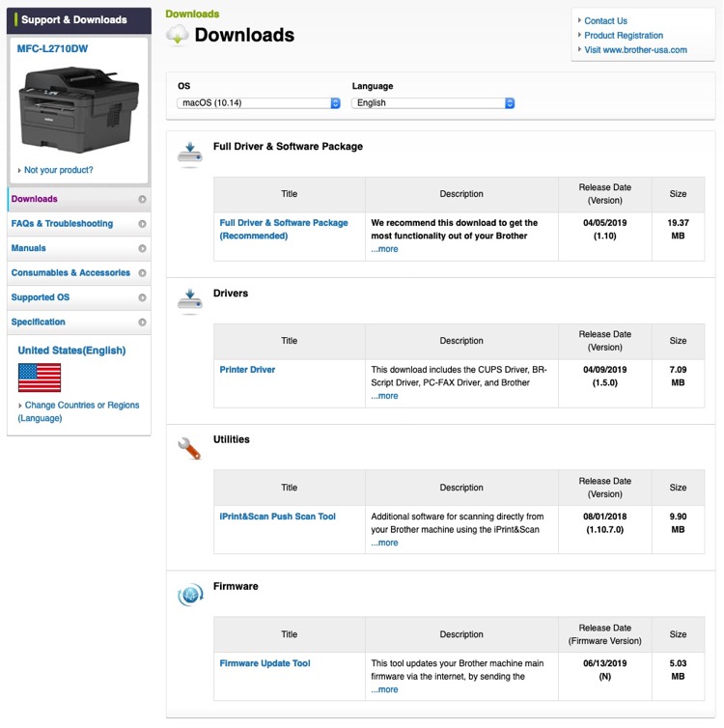Visit www.brother-usa.com link
This screenshot has height=728, width=724.
click(x=636, y=49)
